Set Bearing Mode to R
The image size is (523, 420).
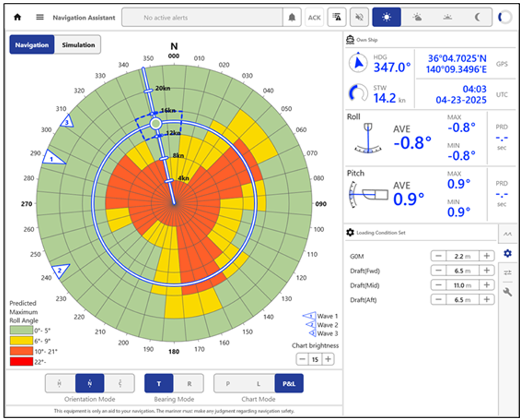click(x=190, y=383)
